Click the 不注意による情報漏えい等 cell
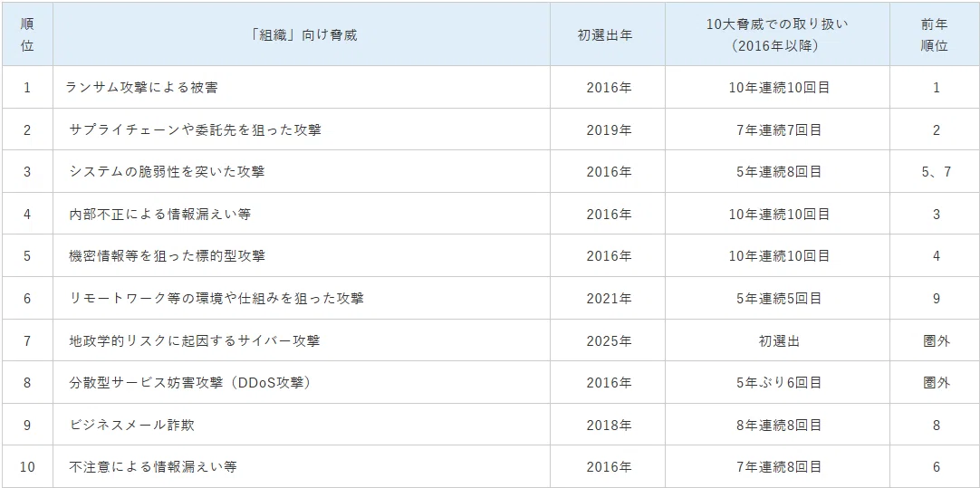The width and height of the screenshot is (980, 488). click(153, 467)
